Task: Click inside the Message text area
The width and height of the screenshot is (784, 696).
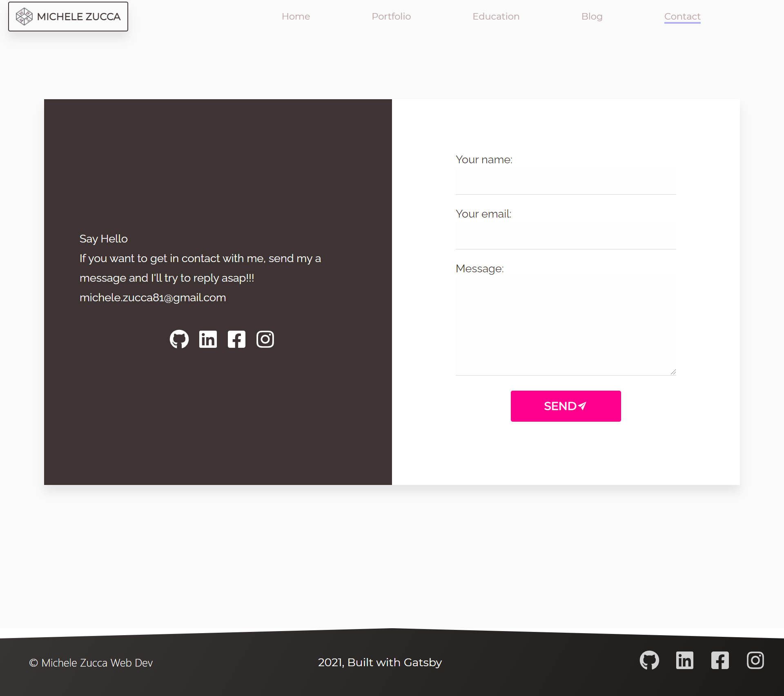Action: tap(566, 325)
